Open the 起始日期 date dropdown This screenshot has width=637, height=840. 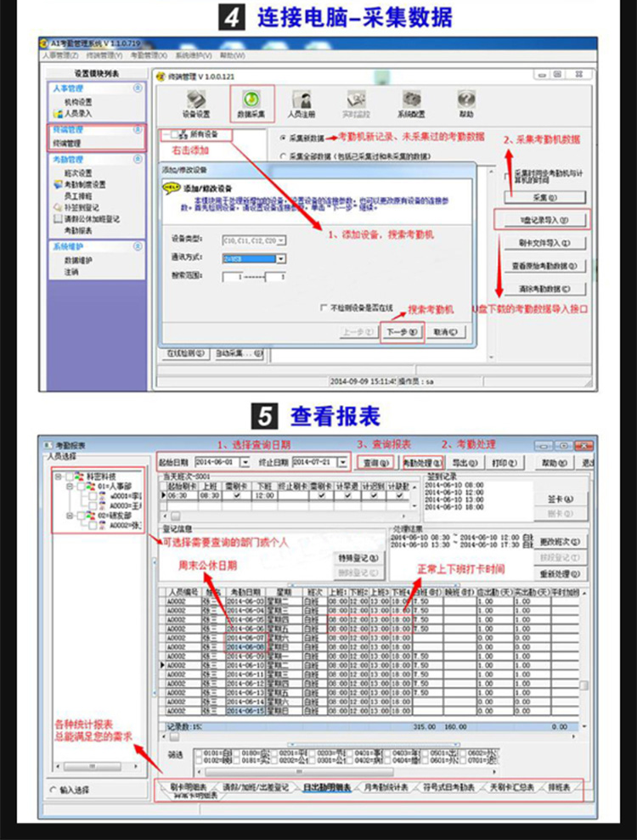pyautogui.click(x=245, y=462)
